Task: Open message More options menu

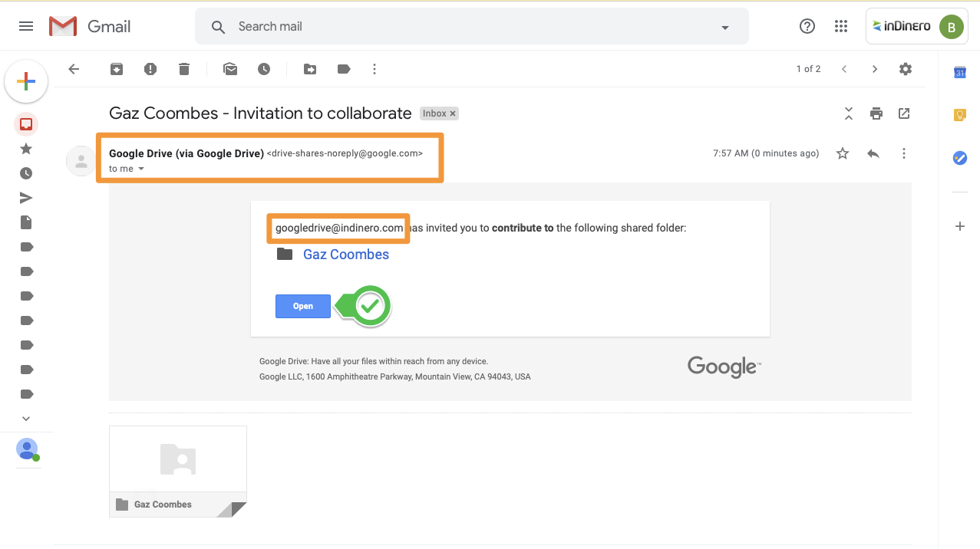Action: click(x=904, y=153)
